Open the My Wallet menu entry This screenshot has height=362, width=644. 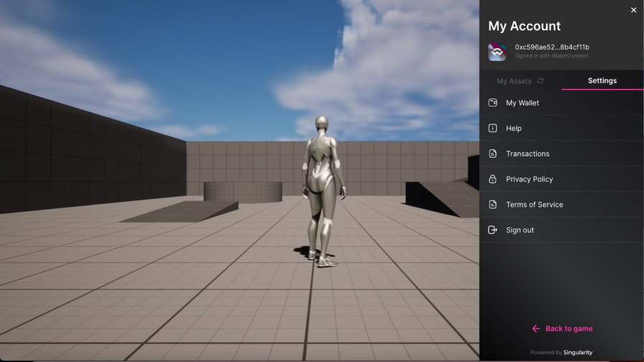[523, 103]
